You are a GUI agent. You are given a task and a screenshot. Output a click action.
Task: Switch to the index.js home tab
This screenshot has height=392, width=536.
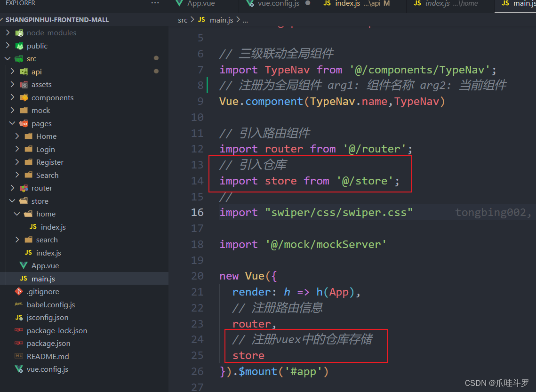point(451,3)
